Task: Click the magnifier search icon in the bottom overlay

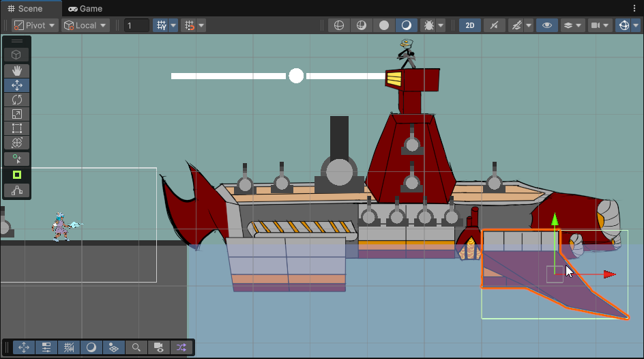Action: click(136, 347)
